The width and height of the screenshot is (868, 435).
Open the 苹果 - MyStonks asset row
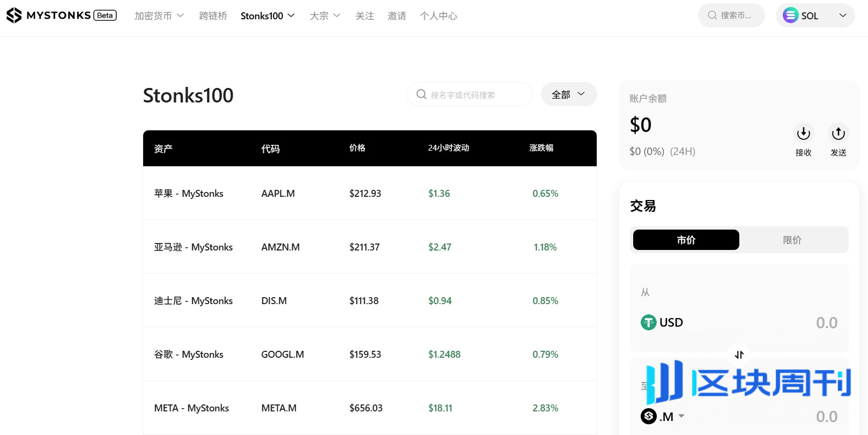189,194
